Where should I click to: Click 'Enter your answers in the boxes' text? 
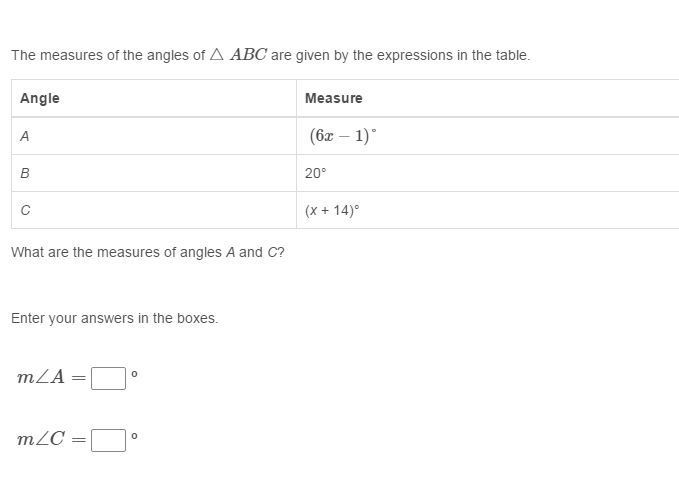114,318
